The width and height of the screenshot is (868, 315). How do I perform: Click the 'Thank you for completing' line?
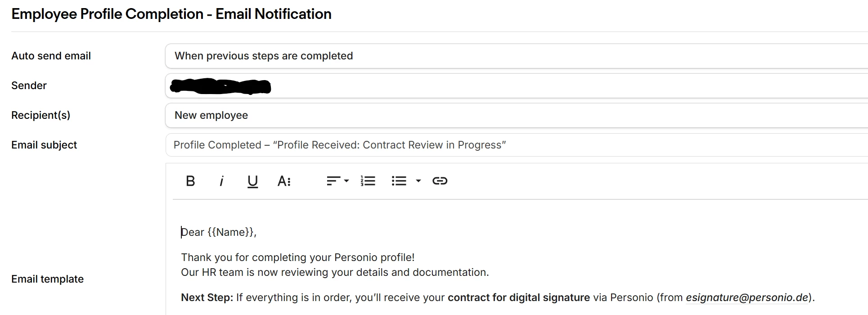297,257
